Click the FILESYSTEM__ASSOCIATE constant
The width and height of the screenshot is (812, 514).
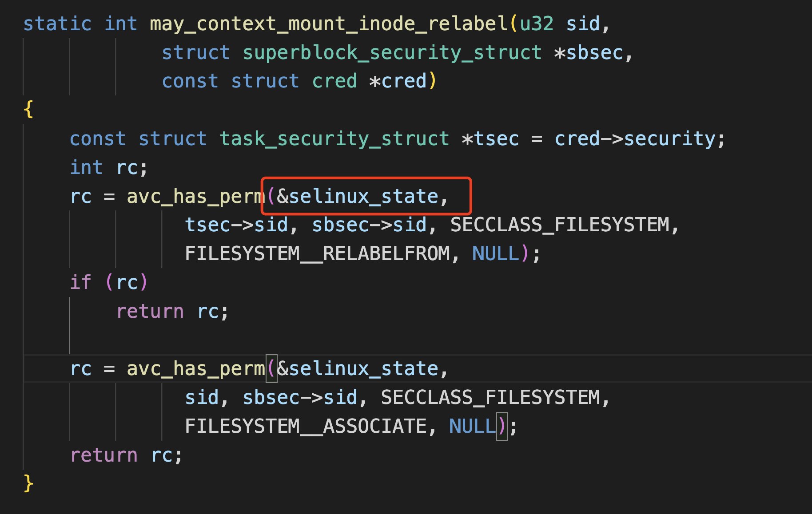[x=306, y=427]
